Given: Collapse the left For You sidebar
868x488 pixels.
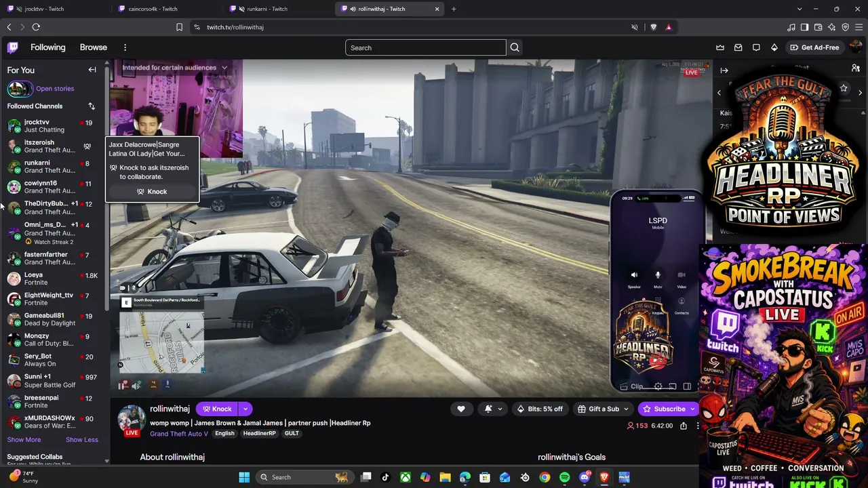Looking at the screenshot, I should point(92,70).
